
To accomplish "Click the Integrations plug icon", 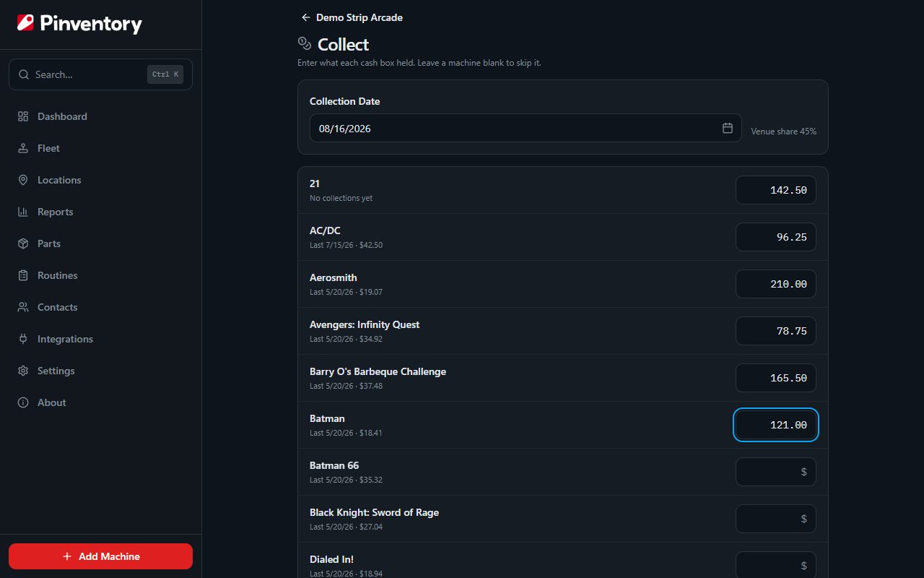I will tap(23, 339).
